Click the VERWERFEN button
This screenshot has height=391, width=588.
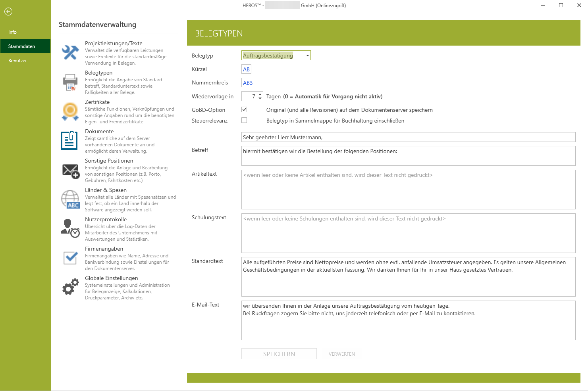coord(341,354)
